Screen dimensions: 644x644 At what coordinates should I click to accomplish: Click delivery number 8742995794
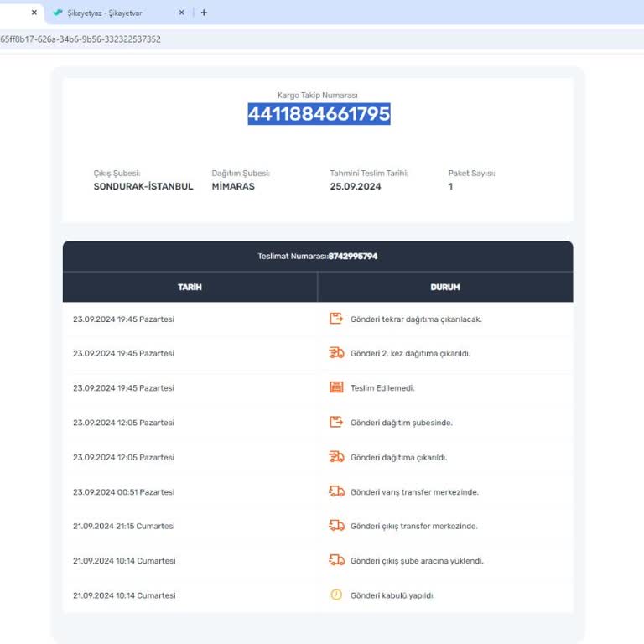pos(353,257)
